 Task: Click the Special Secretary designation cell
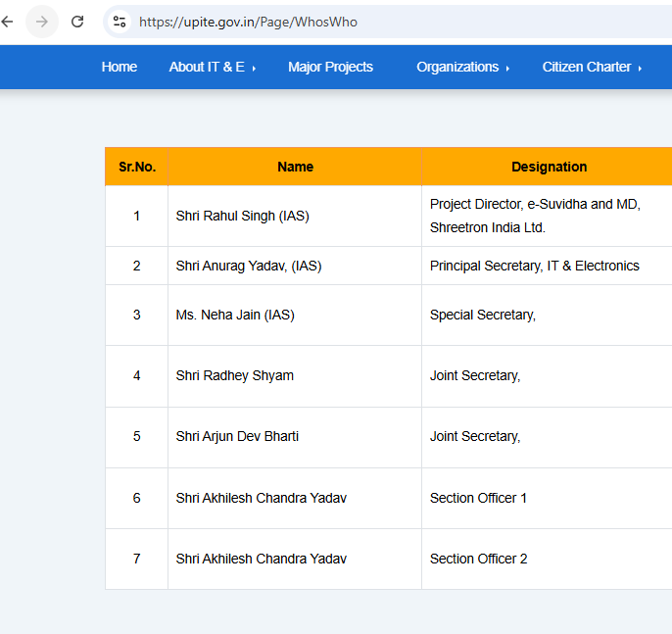[547, 316]
